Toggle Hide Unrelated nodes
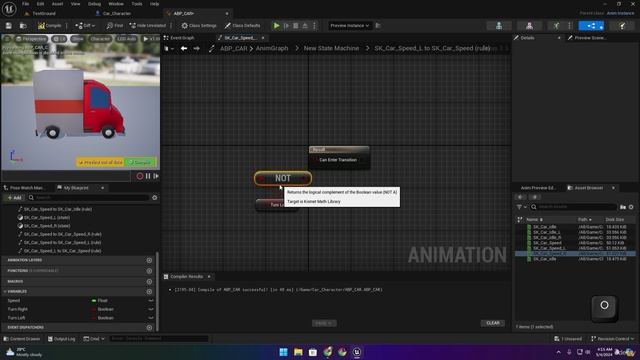Image resolution: width=640 pixels, height=360 pixels. pyautogui.click(x=147, y=26)
